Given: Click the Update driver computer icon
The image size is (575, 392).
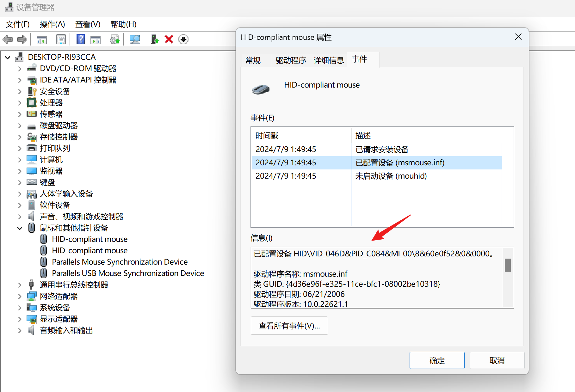Looking at the screenshot, I should tap(155, 40).
